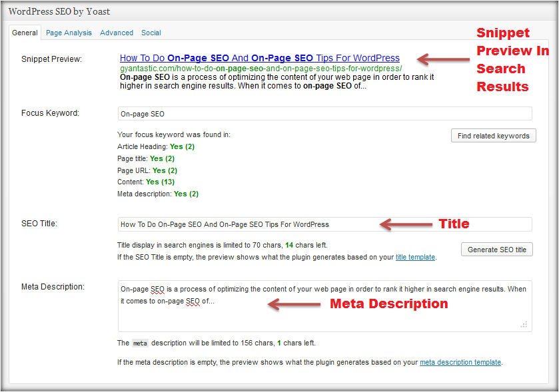Click the Focus Keyword input field
The height and width of the screenshot is (392, 559).
(324, 114)
